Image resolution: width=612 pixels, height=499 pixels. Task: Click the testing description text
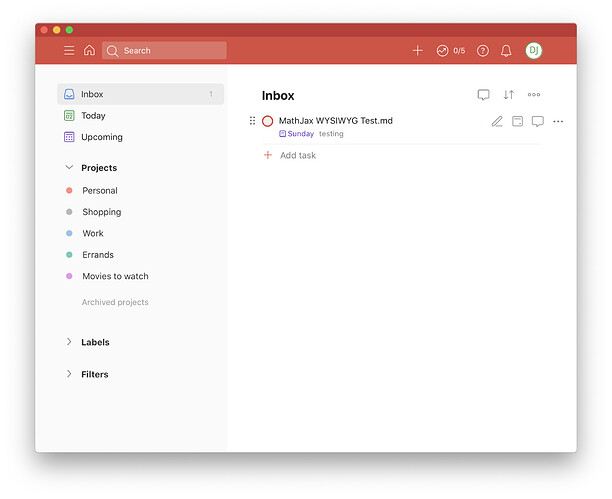coord(331,134)
